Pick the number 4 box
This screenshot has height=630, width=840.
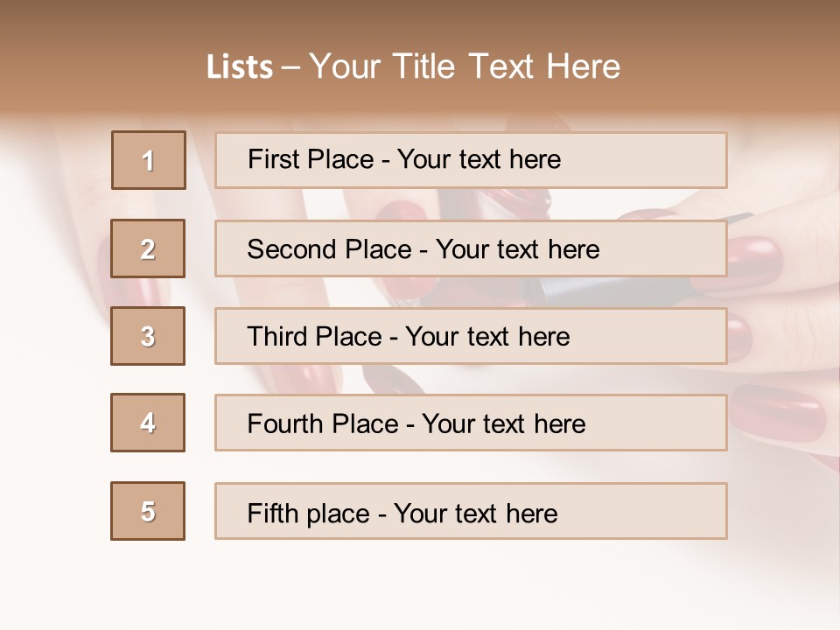click(x=148, y=423)
